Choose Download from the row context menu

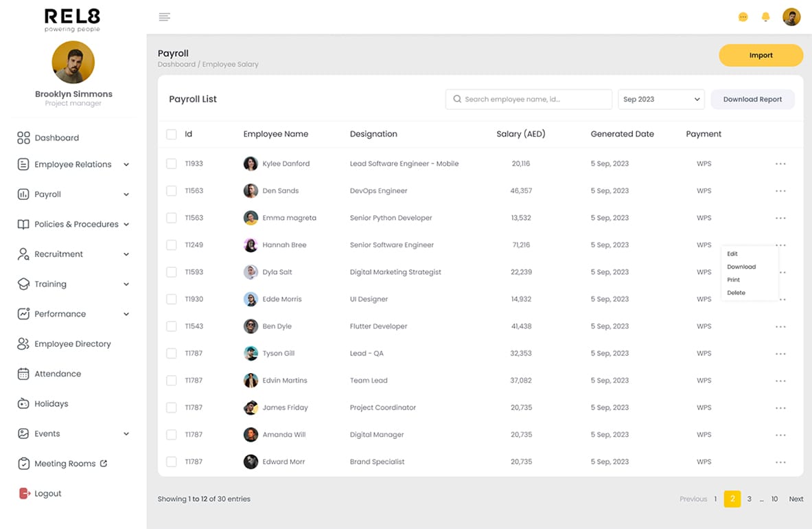pos(741,267)
